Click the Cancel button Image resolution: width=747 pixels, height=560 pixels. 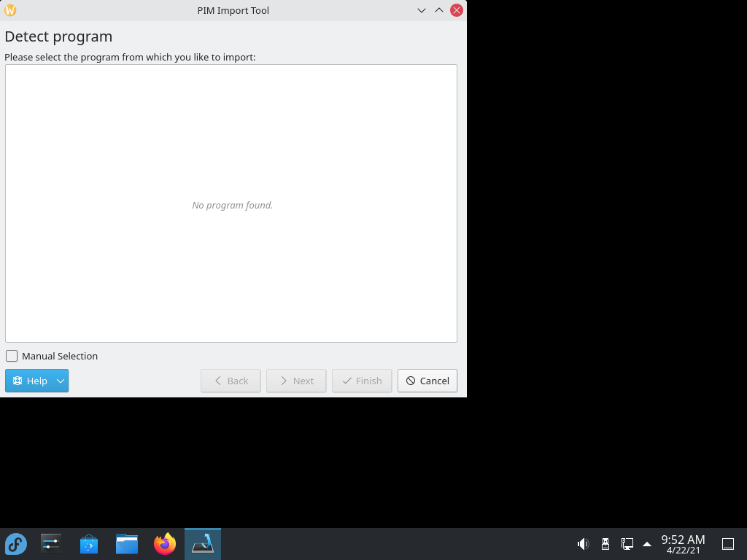pos(427,381)
